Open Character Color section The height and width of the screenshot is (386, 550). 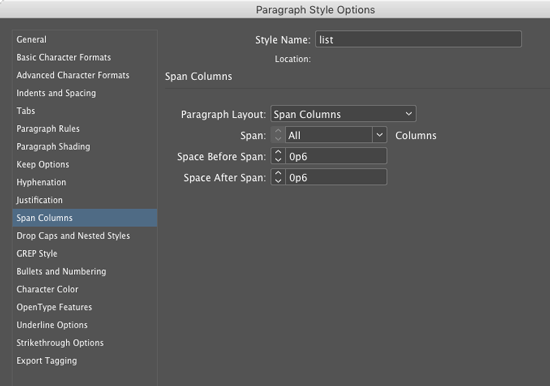click(85, 290)
